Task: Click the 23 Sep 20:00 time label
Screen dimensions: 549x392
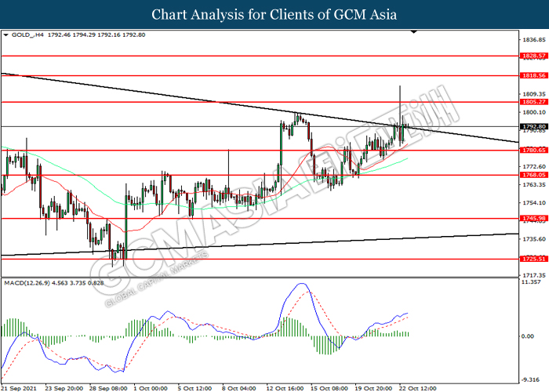Action: [64, 389]
